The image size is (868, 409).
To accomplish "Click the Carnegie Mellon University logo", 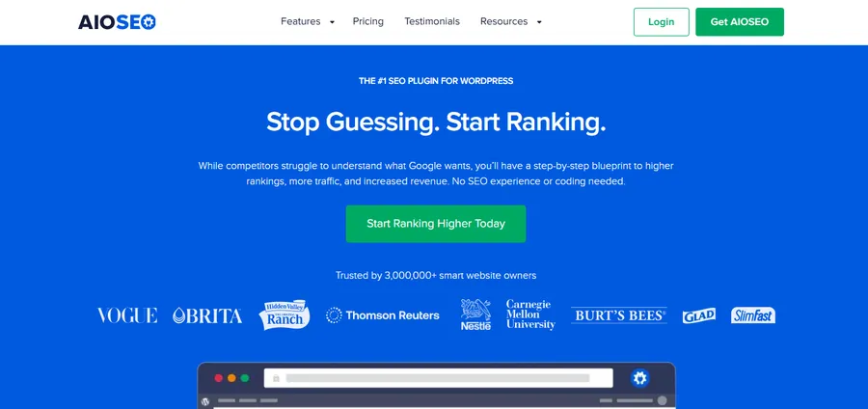I will (530, 314).
